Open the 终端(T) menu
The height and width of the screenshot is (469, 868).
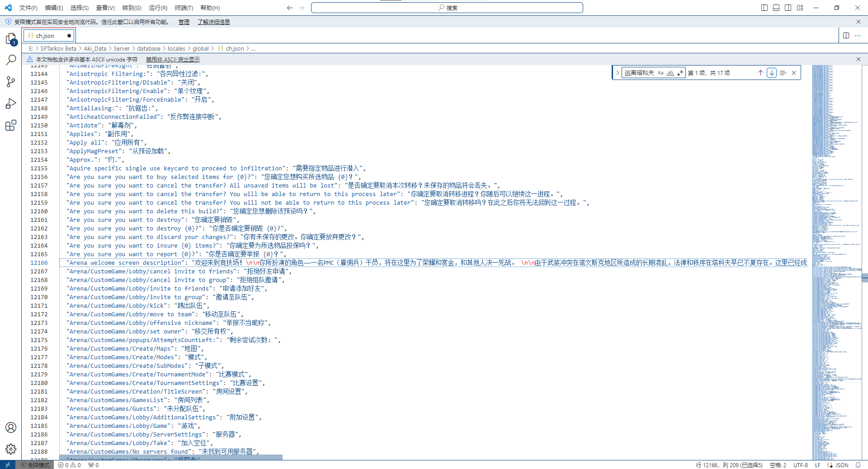(x=184, y=8)
